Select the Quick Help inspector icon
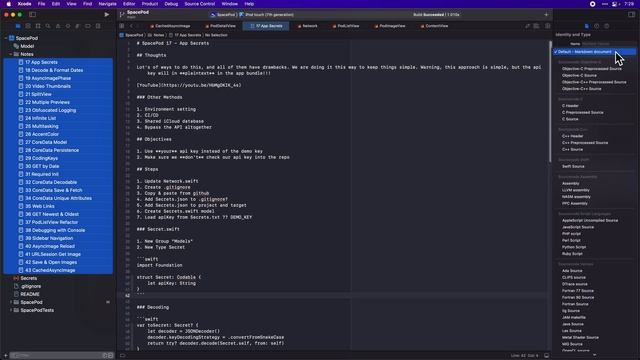The height and width of the screenshot is (360, 640). pyautogui.click(x=607, y=26)
